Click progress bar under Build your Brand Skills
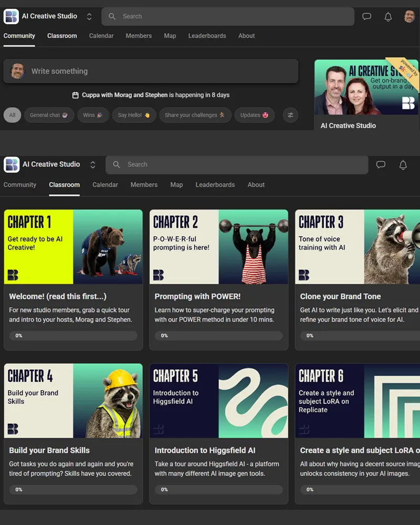420x525 pixels. coord(73,489)
